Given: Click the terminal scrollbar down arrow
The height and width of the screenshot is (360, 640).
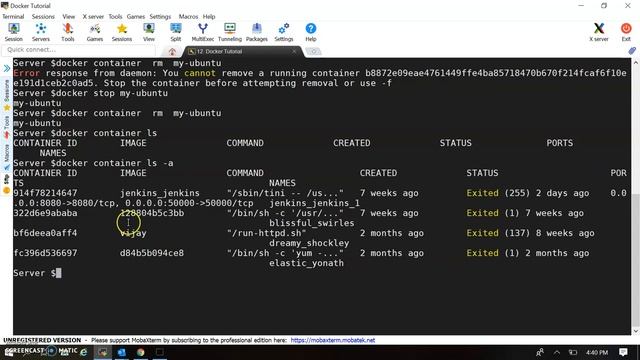Looking at the screenshot, I should (x=635, y=331).
